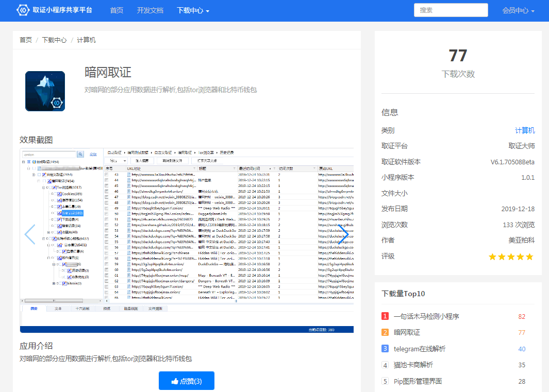Click the 77 download count number
This screenshot has width=549, height=392.
[458, 56]
